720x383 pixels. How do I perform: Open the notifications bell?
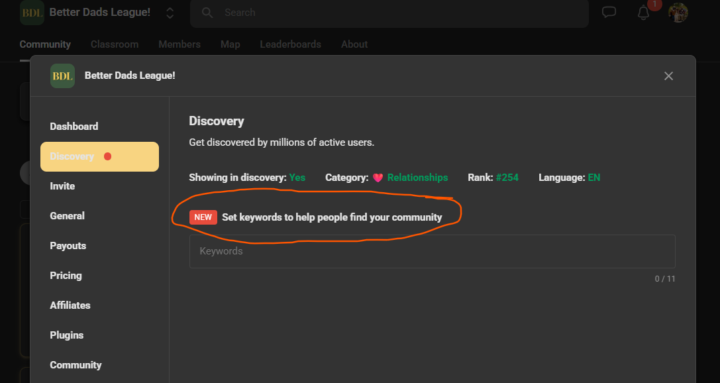pyautogui.click(x=643, y=13)
